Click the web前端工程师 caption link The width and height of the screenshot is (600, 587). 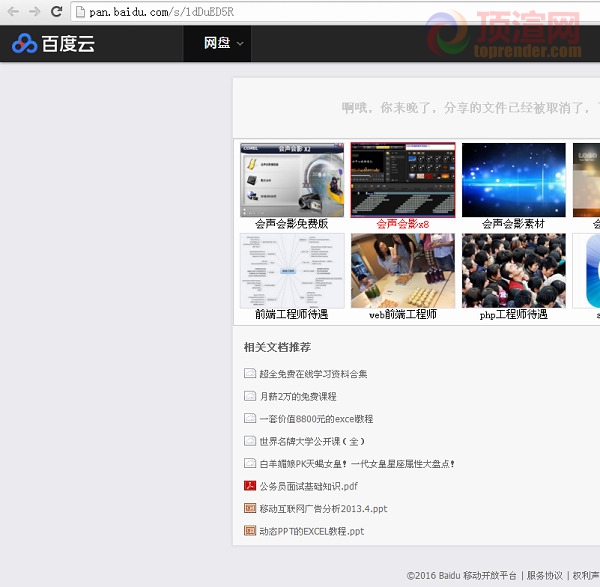click(403, 315)
